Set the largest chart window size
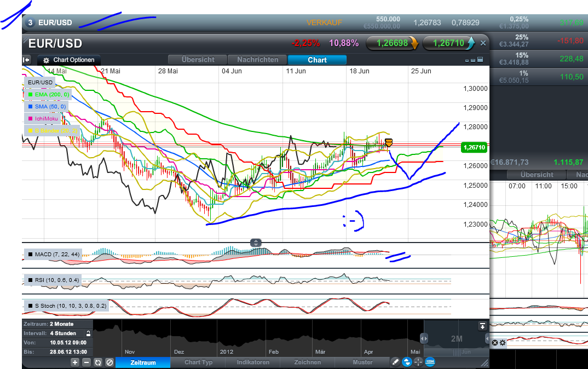The image size is (588, 369). pos(480,60)
